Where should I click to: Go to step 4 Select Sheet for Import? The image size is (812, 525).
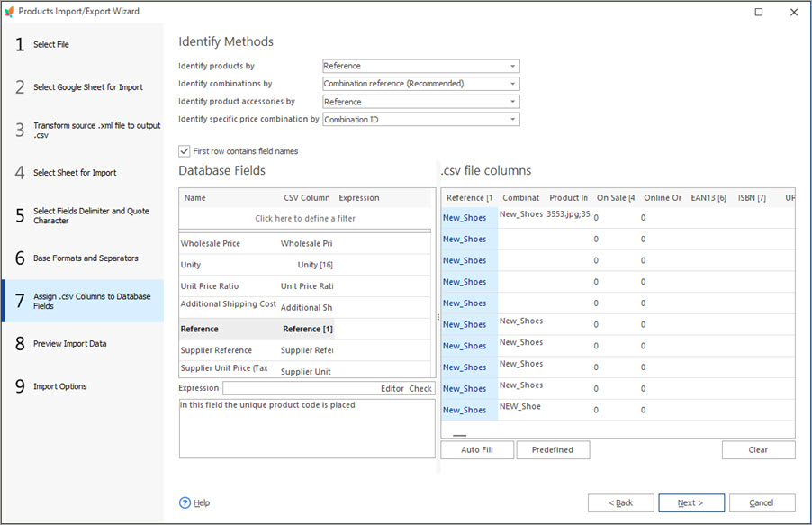pos(83,173)
